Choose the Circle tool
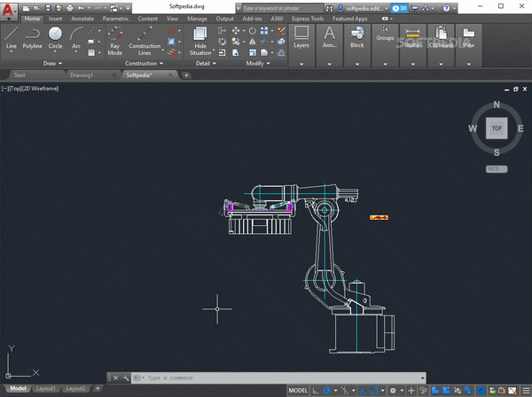The width and height of the screenshot is (532, 397). (x=55, y=38)
